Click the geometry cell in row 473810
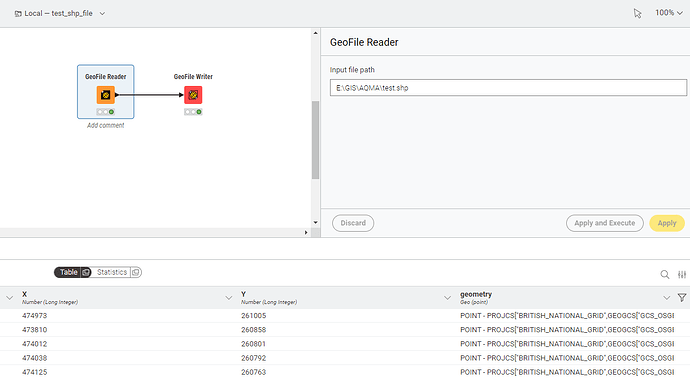The image size is (690, 378). (567, 330)
